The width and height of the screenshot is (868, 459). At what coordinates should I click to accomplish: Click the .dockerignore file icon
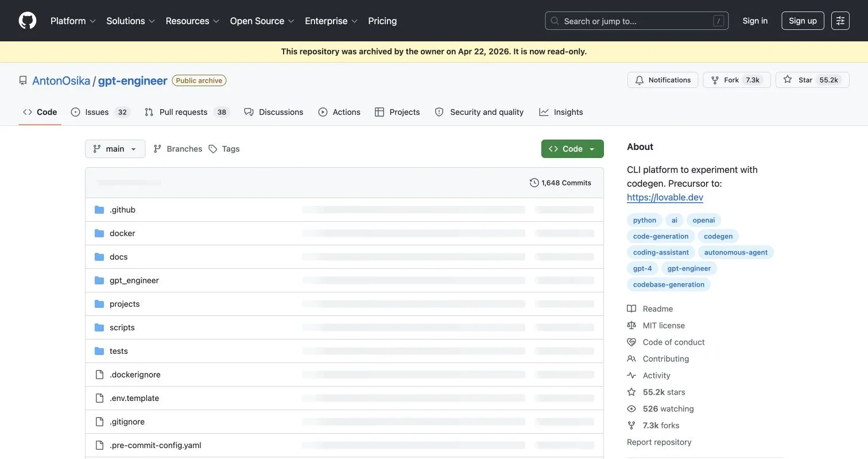[99, 375]
